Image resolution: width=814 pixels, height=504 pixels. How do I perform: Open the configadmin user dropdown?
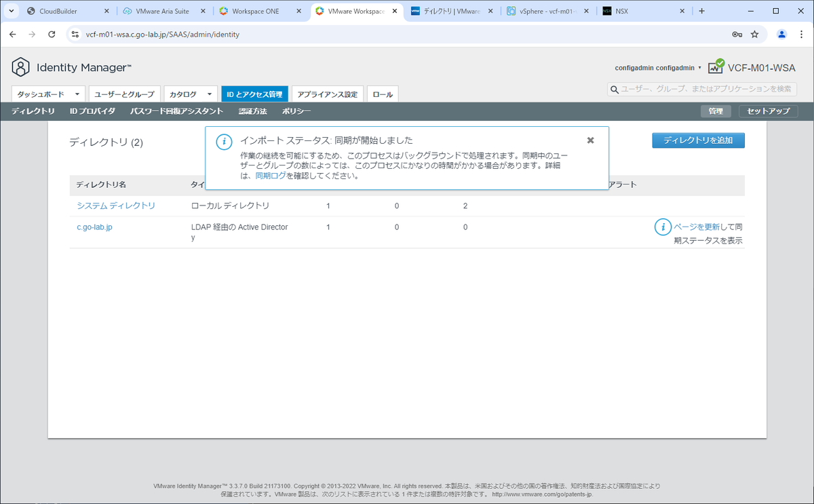tap(658, 68)
